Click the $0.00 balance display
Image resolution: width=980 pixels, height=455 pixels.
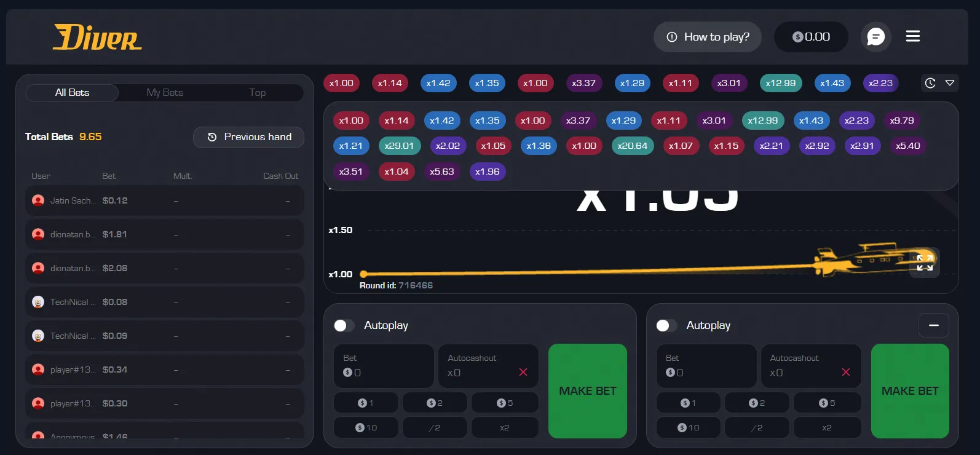(x=811, y=37)
